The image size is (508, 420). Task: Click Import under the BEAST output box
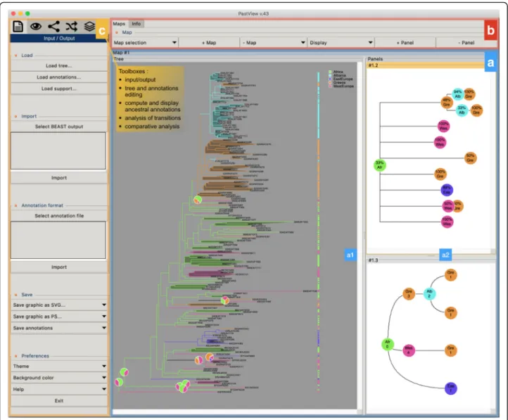(59, 178)
